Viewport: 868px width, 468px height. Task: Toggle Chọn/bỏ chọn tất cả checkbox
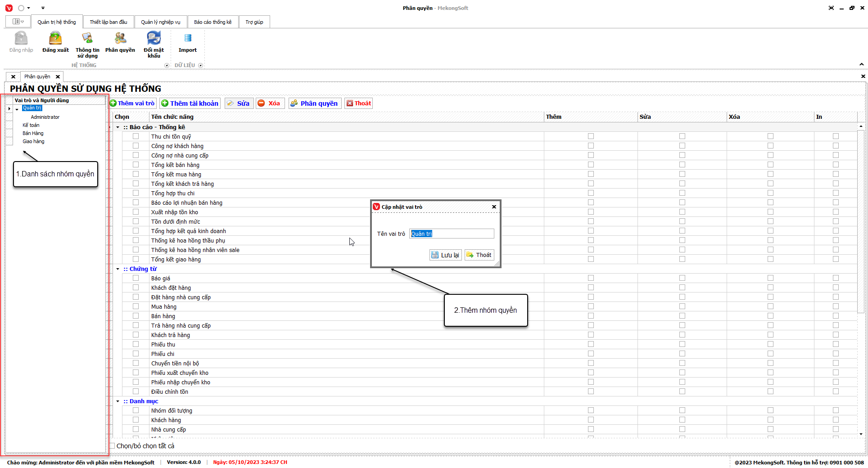[x=112, y=446]
